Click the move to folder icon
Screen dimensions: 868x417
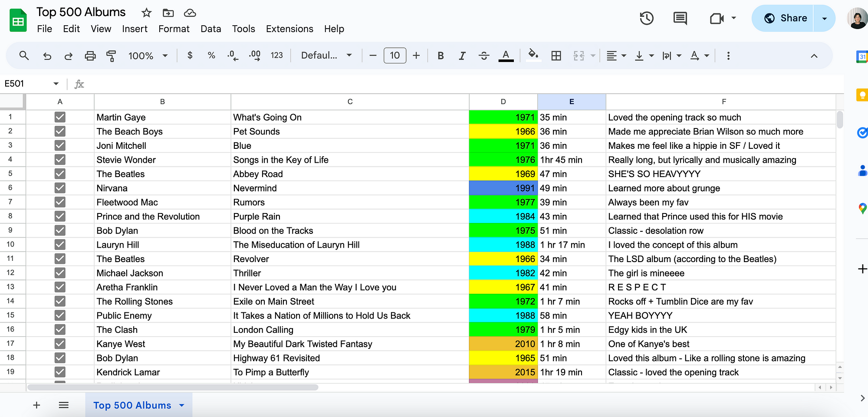[x=168, y=13]
